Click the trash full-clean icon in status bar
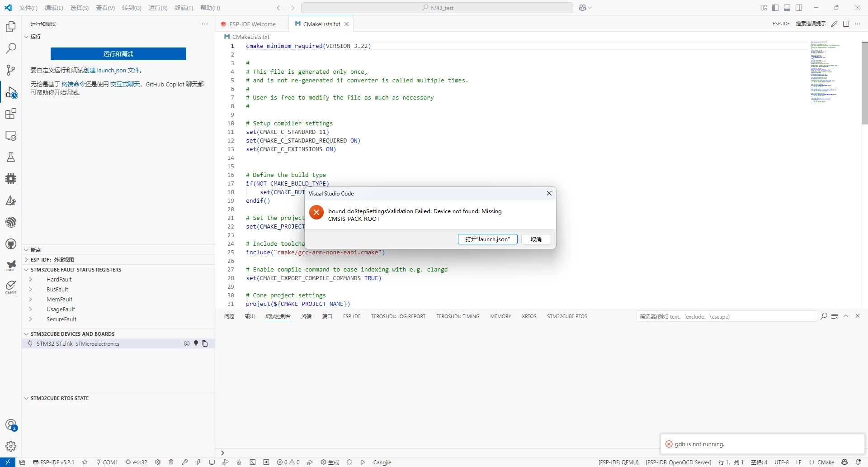 pyautogui.click(x=171, y=462)
